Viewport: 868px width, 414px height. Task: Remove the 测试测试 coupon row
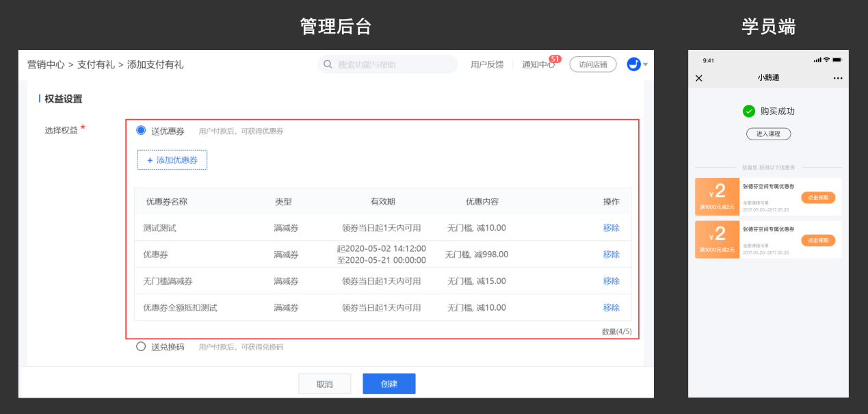coord(611,228)
